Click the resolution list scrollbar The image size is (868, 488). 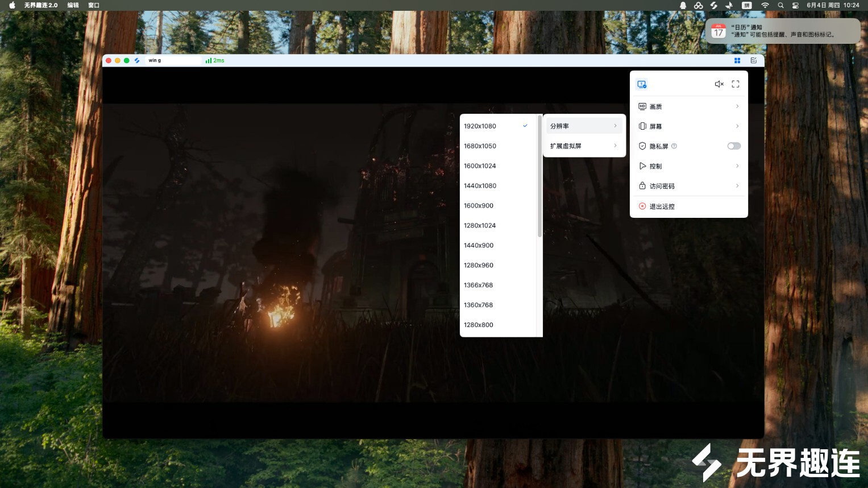539,176
